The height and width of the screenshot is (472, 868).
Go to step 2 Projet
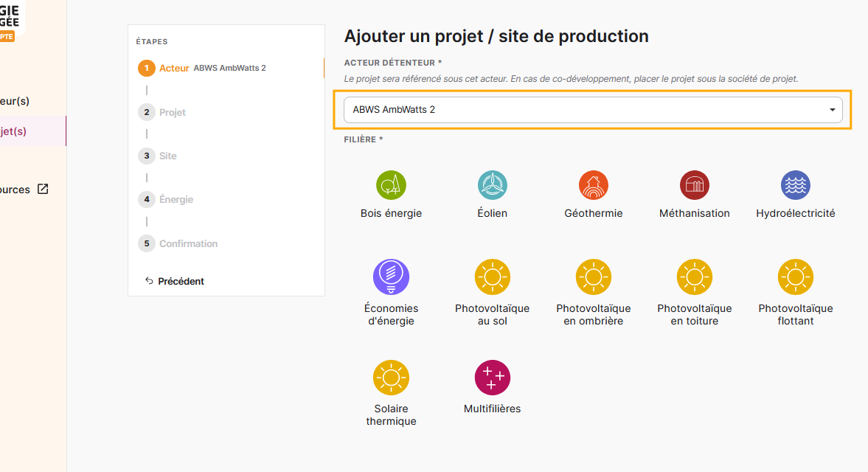pos(162,112)
